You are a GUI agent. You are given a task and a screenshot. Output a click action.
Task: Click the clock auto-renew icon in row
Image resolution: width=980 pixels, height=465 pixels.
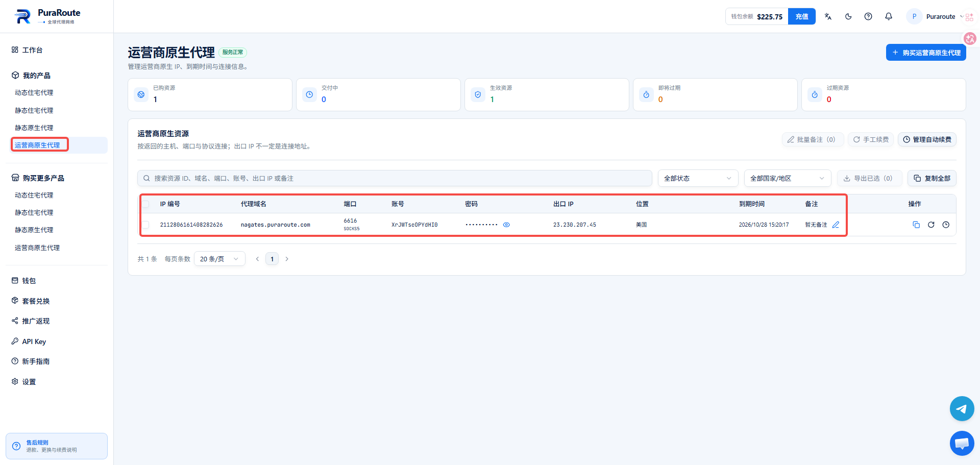(946, 225)
